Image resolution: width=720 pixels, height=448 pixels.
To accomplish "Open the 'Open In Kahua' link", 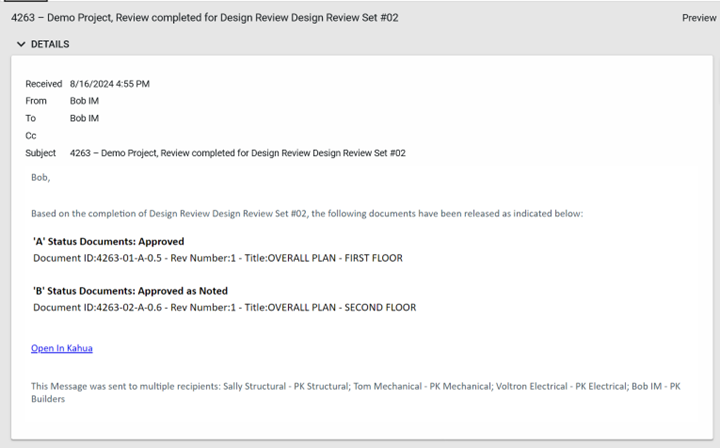I will click(x=62, y=348).
